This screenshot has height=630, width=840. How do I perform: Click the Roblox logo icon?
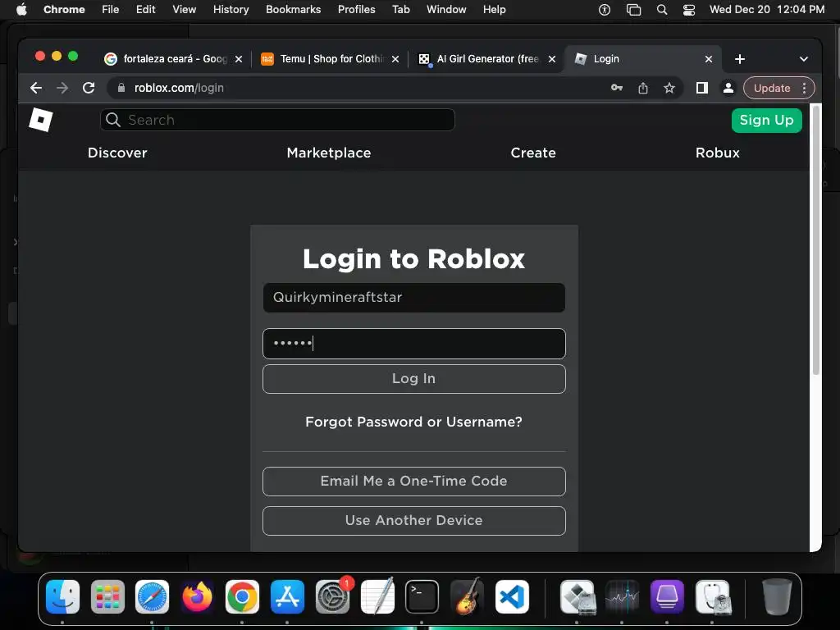tap(41, 120)
